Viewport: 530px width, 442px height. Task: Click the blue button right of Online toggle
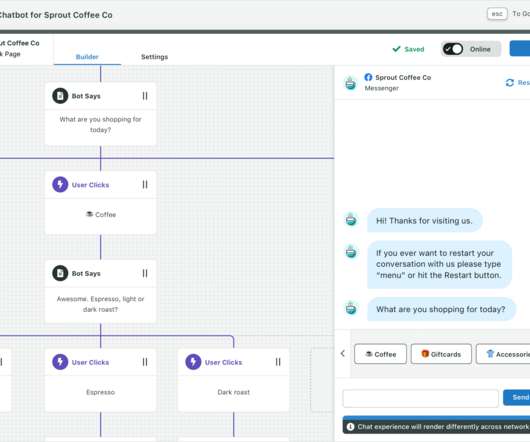520,49
